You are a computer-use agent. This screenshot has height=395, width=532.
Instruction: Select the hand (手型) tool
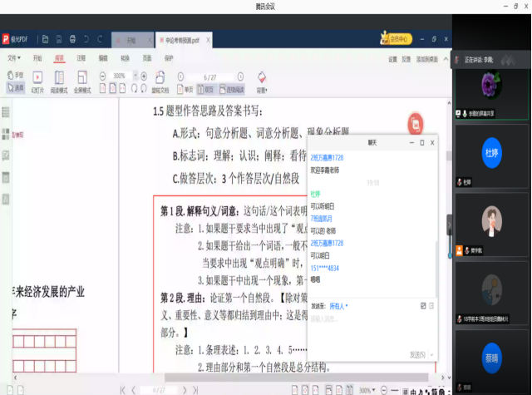point(16,77)
